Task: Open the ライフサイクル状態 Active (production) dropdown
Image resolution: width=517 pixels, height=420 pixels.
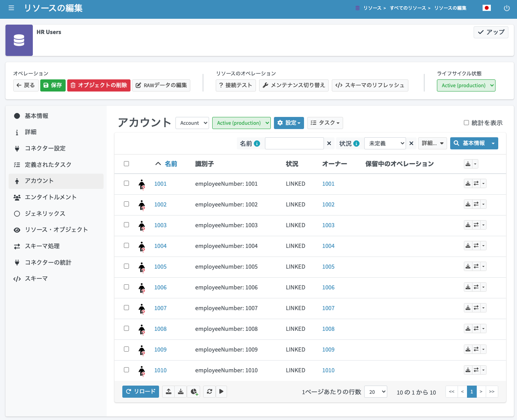Action: (466, 85)
